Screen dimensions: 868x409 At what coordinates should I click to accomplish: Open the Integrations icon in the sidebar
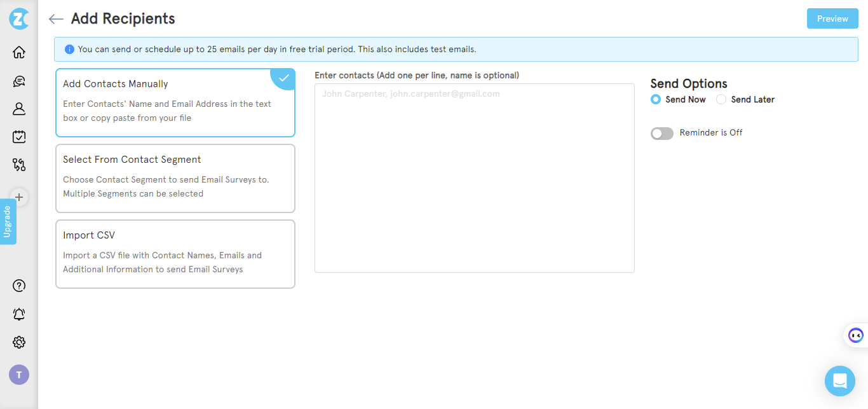tap(18, 164)
